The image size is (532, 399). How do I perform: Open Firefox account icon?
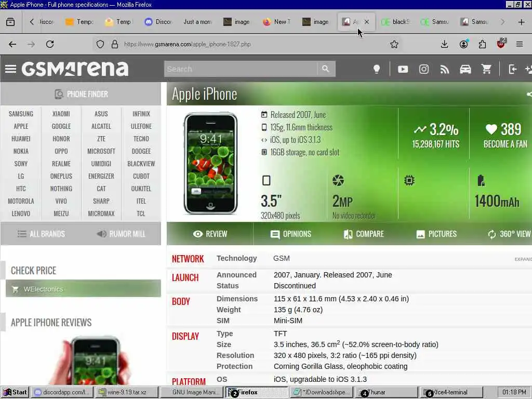click(x=464, y=44)
